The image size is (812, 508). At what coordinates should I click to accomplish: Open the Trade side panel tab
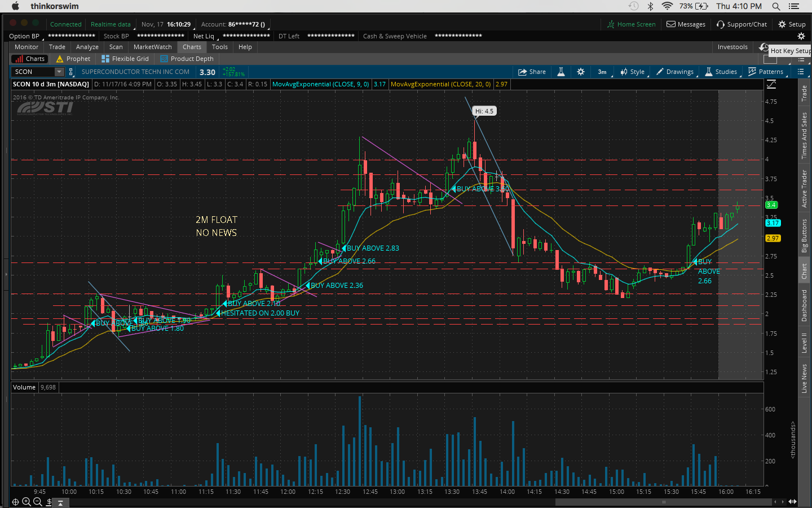pos(804,93)
